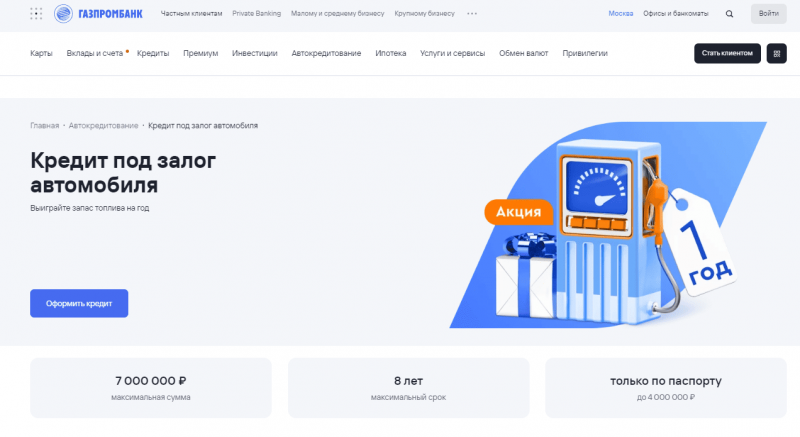
Task: Open the nine-dot services grid icon
Action: pyautogui.click(x=36, y=14)
